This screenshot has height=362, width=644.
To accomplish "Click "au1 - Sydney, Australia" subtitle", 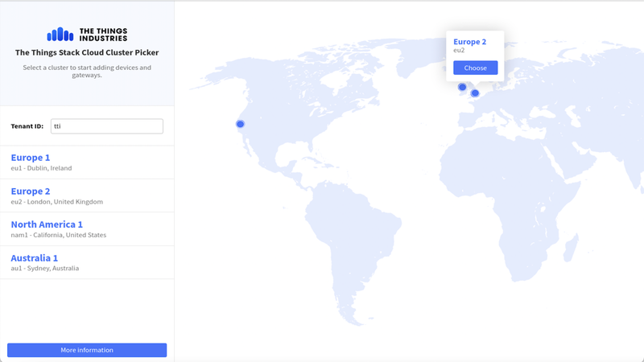I will (x=44, y=268).
